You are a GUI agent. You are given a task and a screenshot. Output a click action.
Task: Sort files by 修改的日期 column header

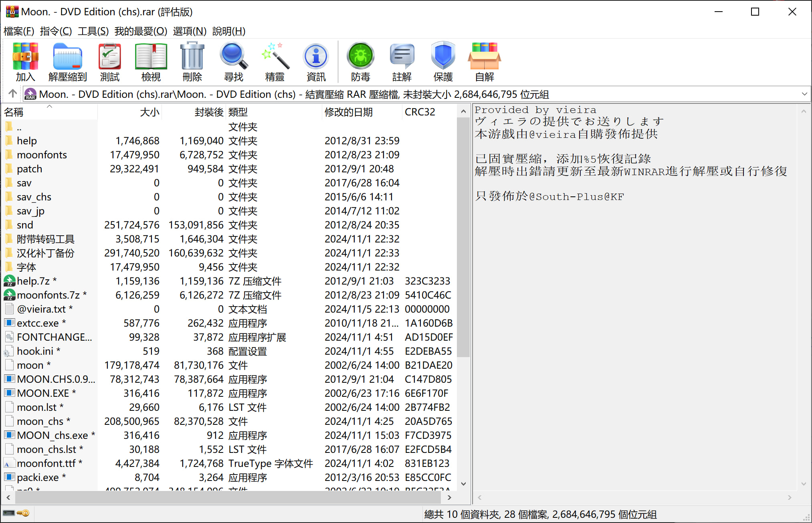point(349,112)
